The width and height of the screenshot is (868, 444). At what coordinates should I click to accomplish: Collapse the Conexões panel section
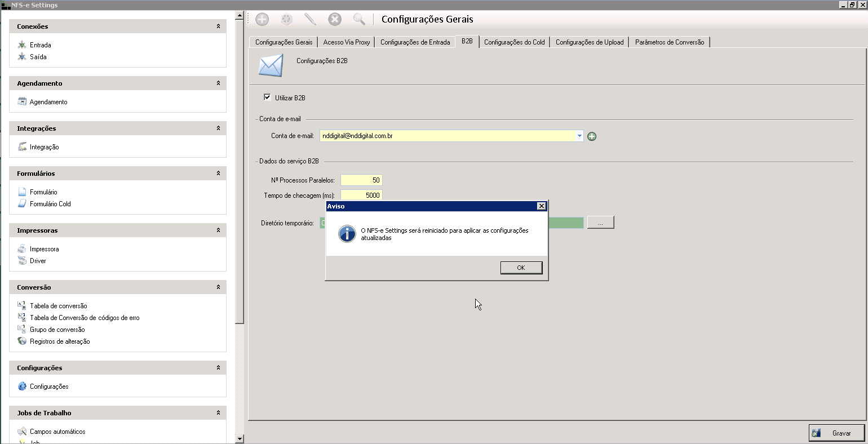click(218, 26)
